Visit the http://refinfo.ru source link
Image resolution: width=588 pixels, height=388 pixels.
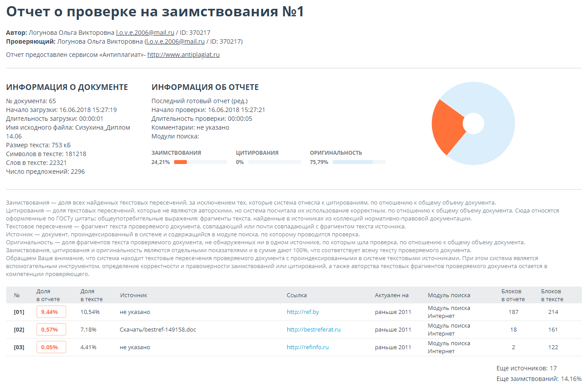pyautogui.click(x=308, y=347)
